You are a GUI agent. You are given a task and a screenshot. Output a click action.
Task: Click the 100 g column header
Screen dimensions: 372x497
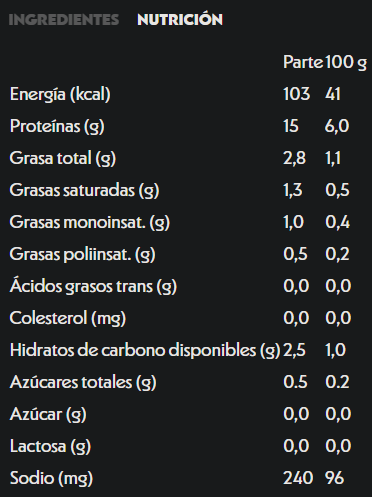[346, 62]
